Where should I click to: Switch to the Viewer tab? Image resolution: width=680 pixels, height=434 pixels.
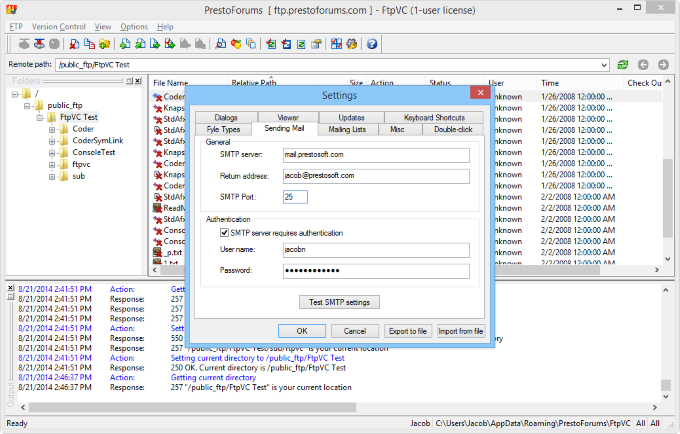288,117
